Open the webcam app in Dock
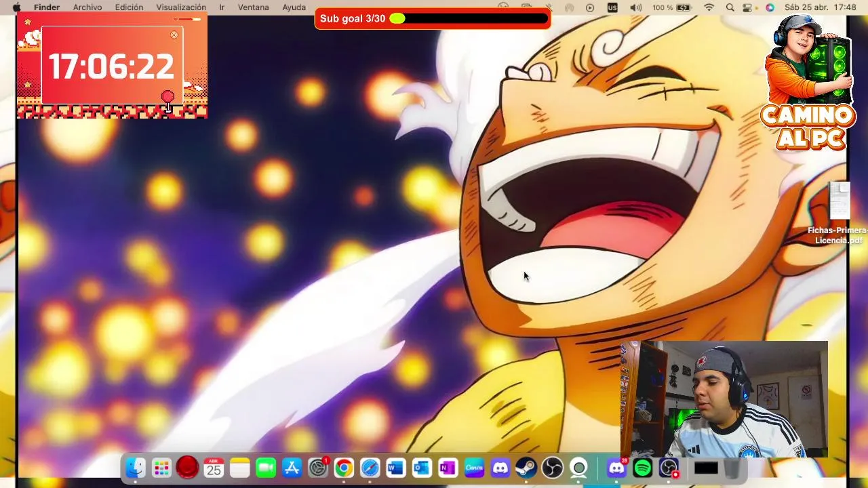868x488 pixels. click(x=578, y=468)
